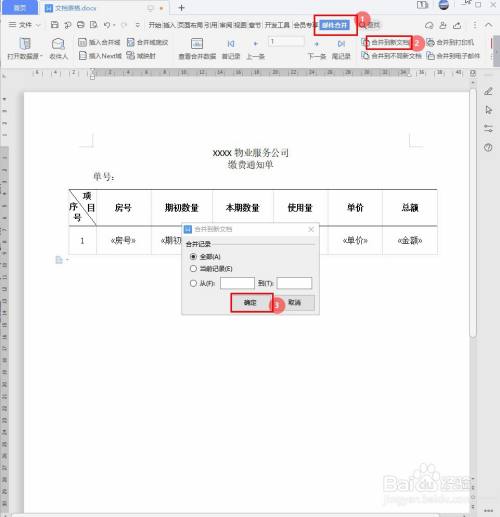Click the 单号: label in the document
500x517 pixels.
click(x=104, y=177)
